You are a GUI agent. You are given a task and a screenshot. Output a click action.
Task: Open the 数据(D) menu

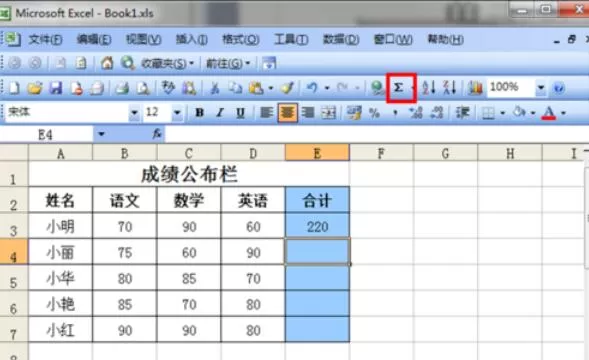[x=341, y=39]
